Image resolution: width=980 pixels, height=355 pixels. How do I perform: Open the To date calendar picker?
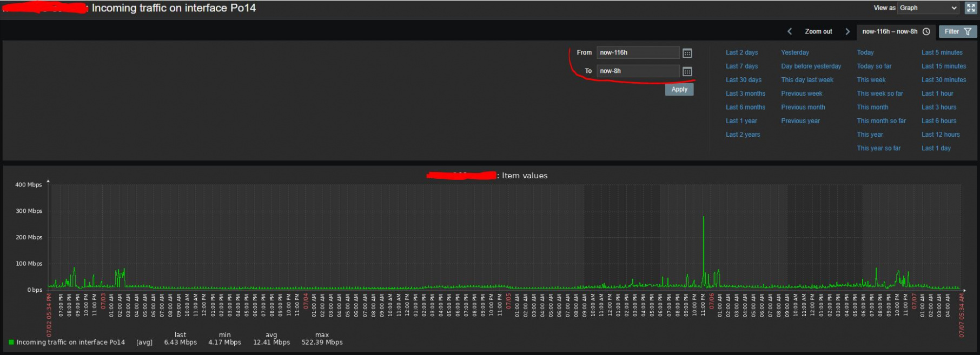click(x=687, y=71)
